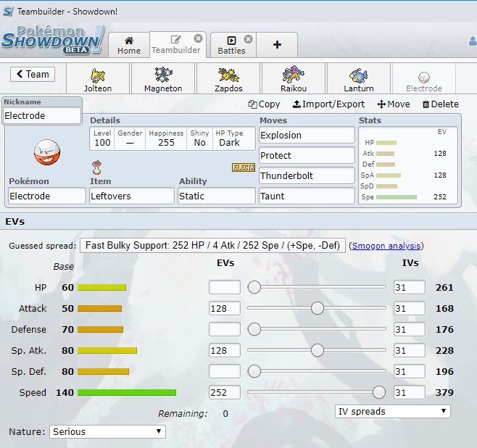The height and width of the screenshot is (448, 477).
Task: Open the Lanturn team slot
Action: (x=359, y=78)
